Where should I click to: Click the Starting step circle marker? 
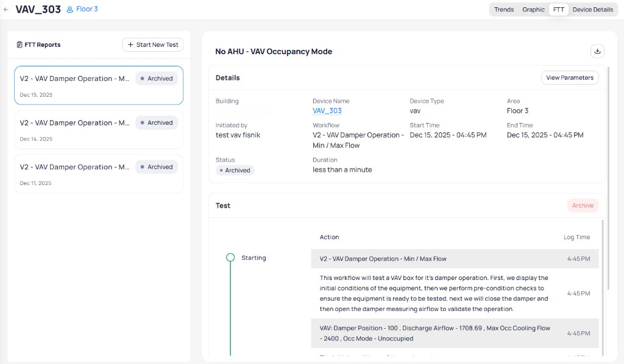(x=230, y=257)
